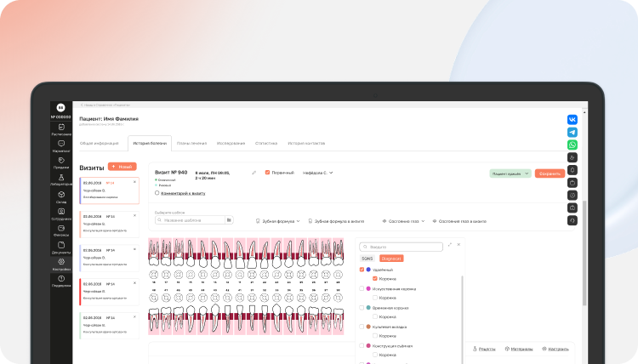Open the Продажи tag icon in sidebar
The width and height of the screenshot is (638, 364).
61,161
